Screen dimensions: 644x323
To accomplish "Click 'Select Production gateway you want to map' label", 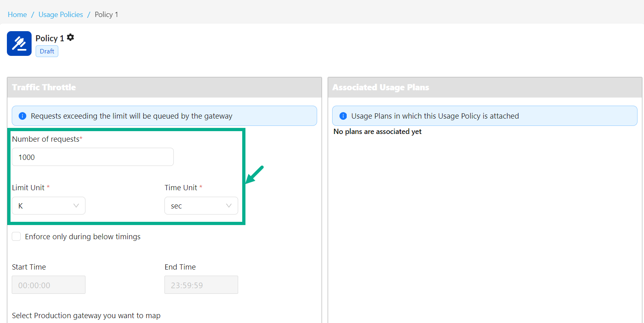I will 86,316.
